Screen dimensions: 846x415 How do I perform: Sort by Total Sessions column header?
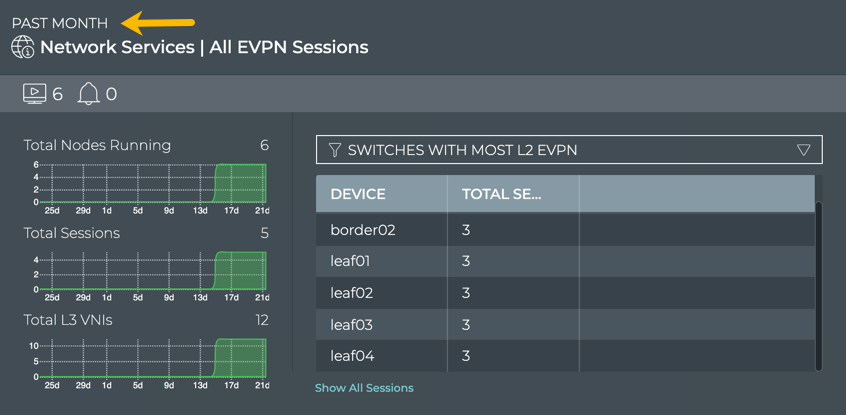501,194
